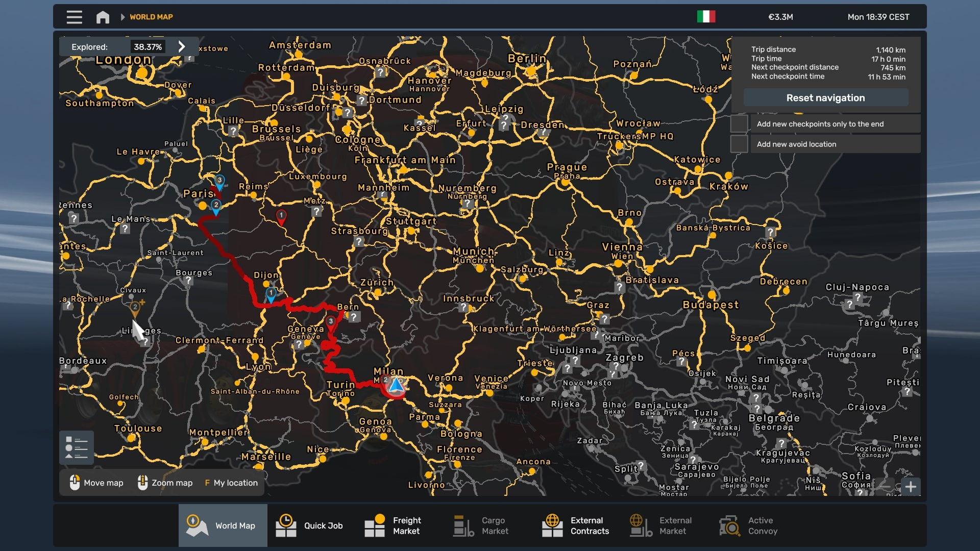
Task: Click the Munich city label
Action: [474, 251]
